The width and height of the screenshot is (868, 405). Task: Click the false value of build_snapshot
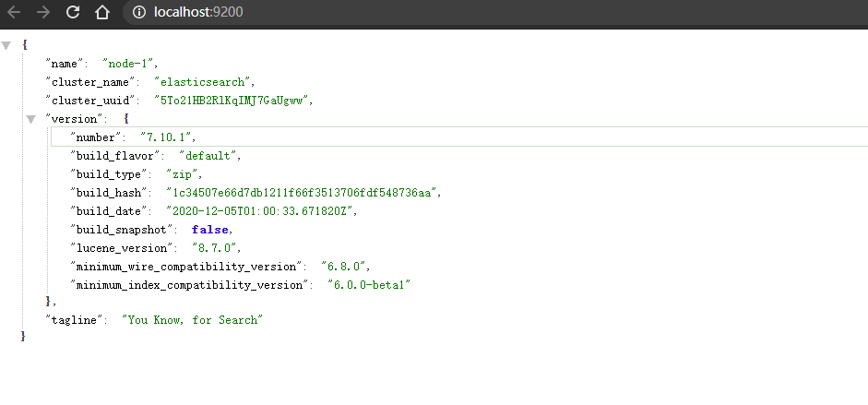pos(209,229)
